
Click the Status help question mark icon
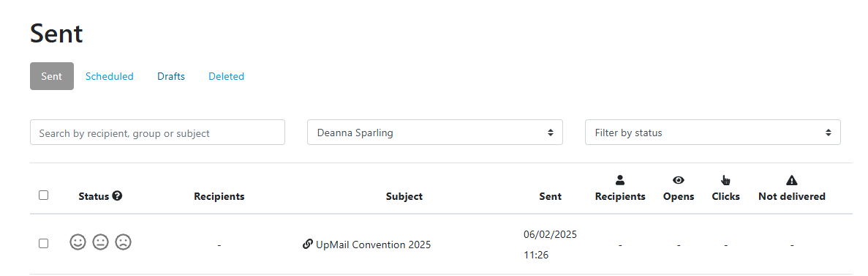point(117,195)
